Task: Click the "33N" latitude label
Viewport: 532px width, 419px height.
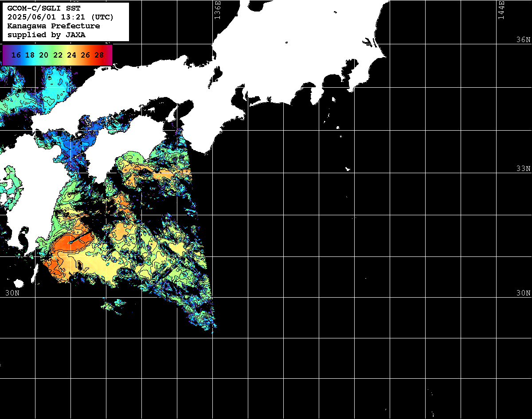Action: point(523,169)
